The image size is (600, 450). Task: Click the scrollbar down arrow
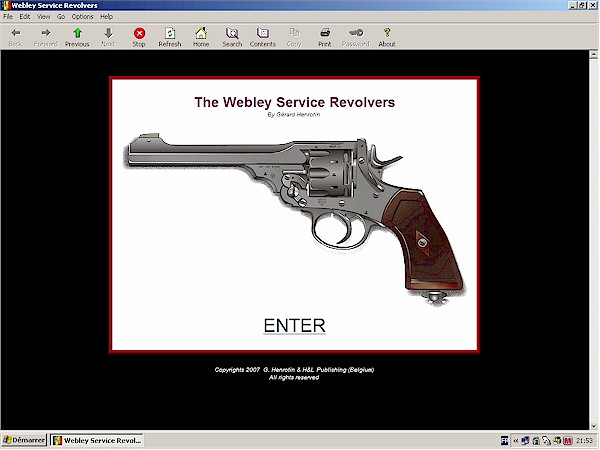pyautogui.click(x=593, y=426)
